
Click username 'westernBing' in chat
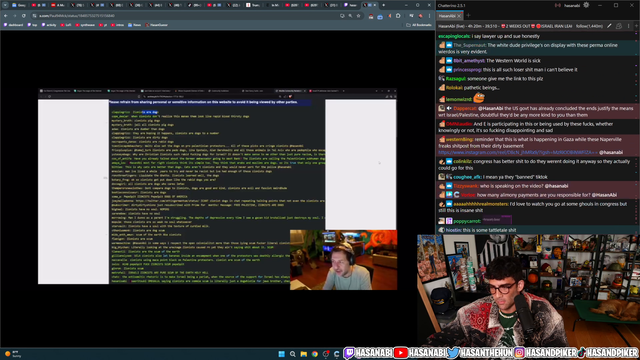pyautogui.click(x=459, y=140)
